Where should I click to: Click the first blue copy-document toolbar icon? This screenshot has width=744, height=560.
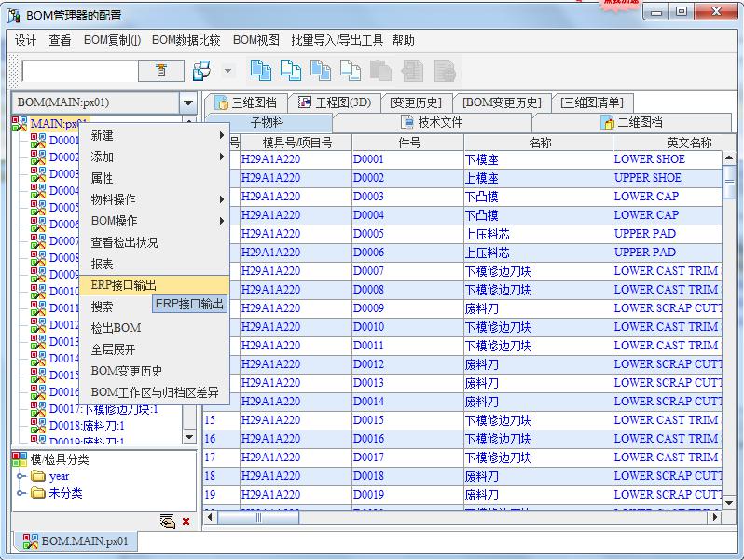coord(260,71)
